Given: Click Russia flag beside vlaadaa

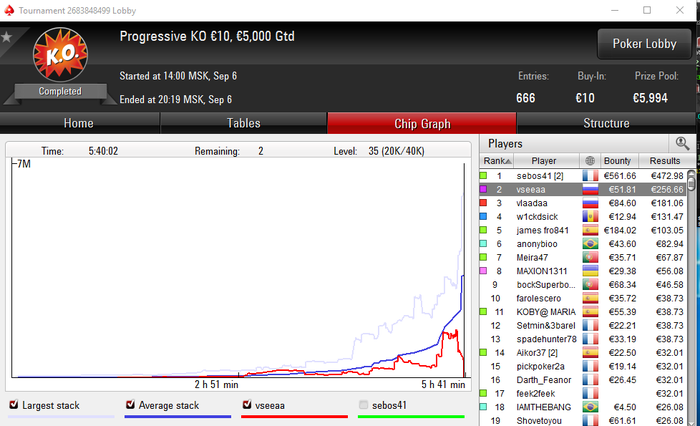Looking at the screenshot, I should [590, 203].
